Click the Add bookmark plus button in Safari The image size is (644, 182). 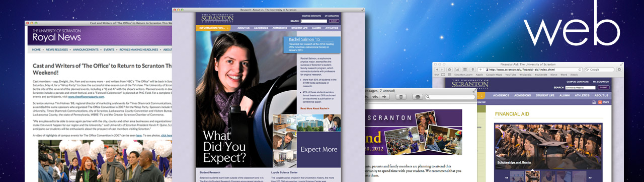coord(480,70)
